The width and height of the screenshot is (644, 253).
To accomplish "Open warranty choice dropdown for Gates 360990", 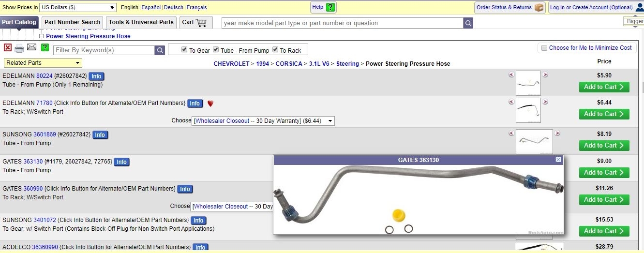I will point(232,207).
